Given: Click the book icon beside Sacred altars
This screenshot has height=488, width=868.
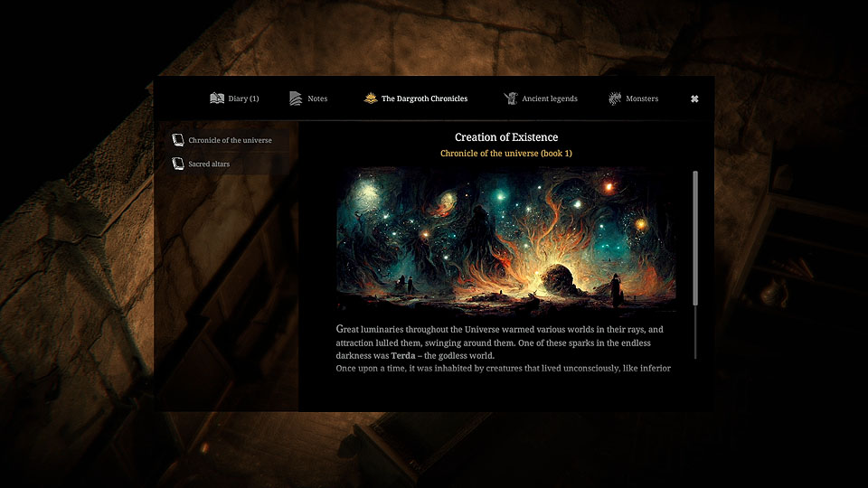Looking at the screenshot, I should [x=178, y=164].
